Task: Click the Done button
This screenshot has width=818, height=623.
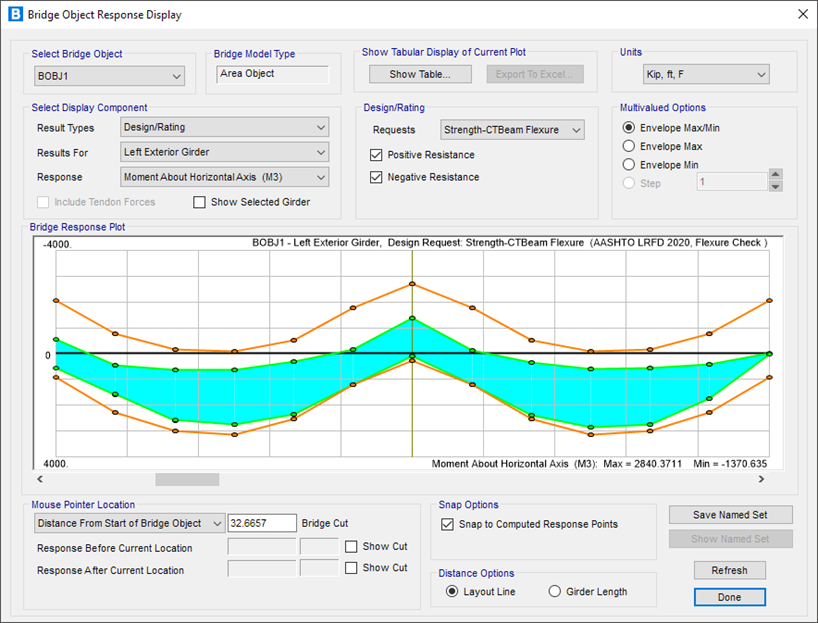Action: click(x=730, y=597)
